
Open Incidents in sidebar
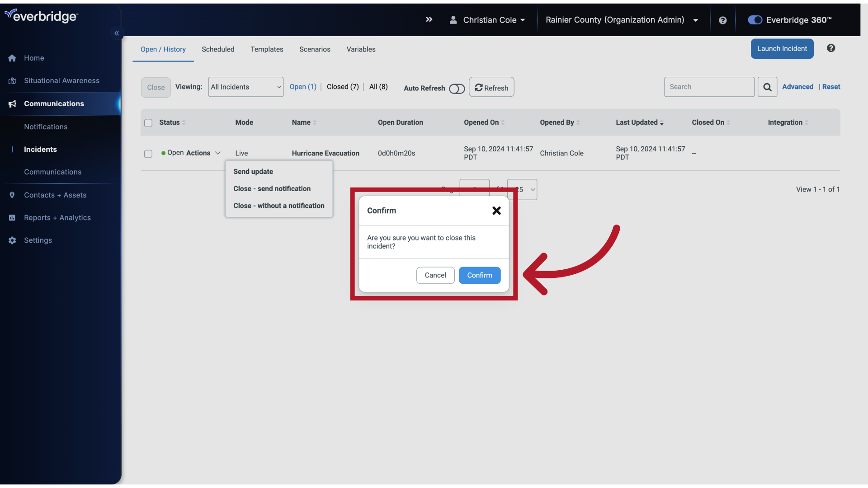click(40, 150)
